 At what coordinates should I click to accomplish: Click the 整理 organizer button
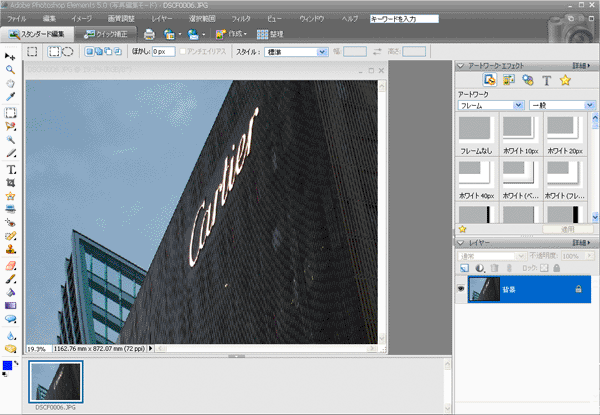pyautogui.click(x=269, y=34)
